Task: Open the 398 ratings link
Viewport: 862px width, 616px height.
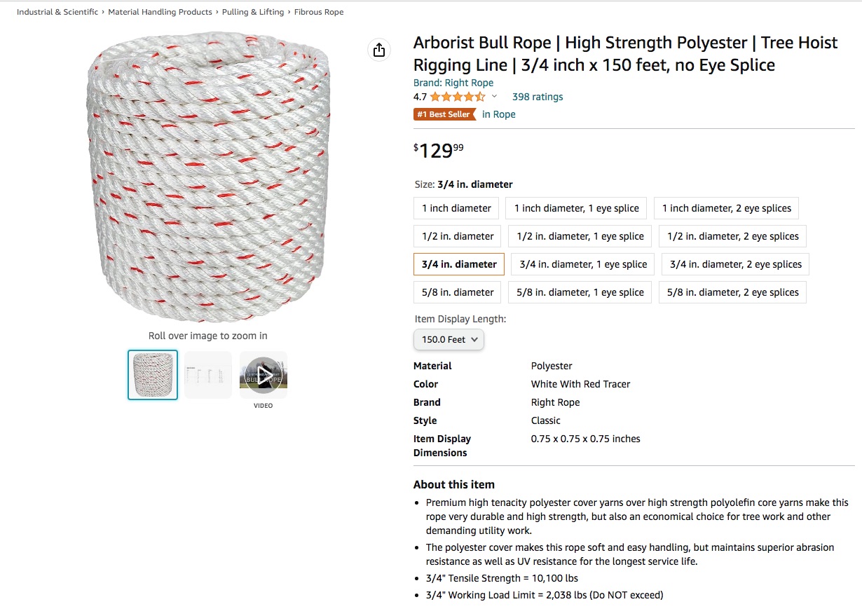Action: click(x=538, y=97)
